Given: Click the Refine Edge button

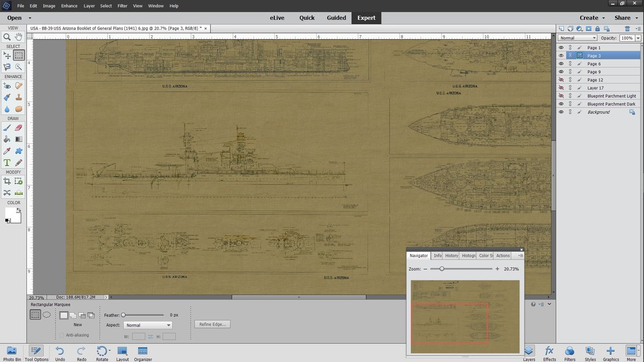Looking at the screenshot, I should [214, 324].
